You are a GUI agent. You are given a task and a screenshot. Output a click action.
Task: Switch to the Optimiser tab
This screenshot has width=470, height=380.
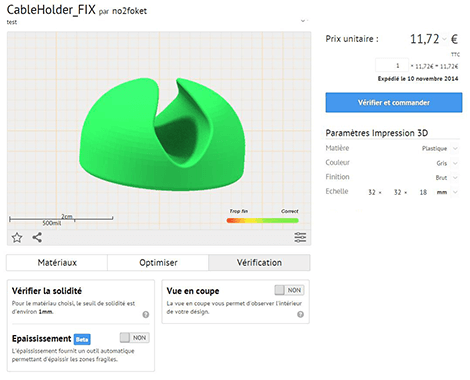pyautogui.click(x=158, y=263)
